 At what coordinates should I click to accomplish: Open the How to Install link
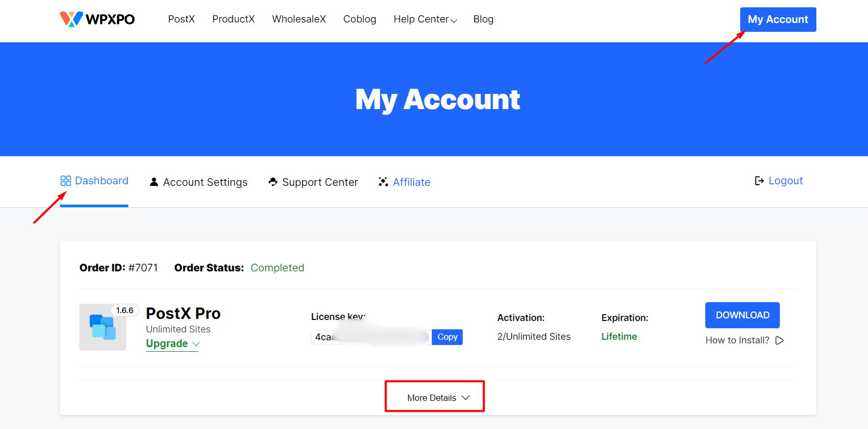pyautogui.click(x=744, y=340)
